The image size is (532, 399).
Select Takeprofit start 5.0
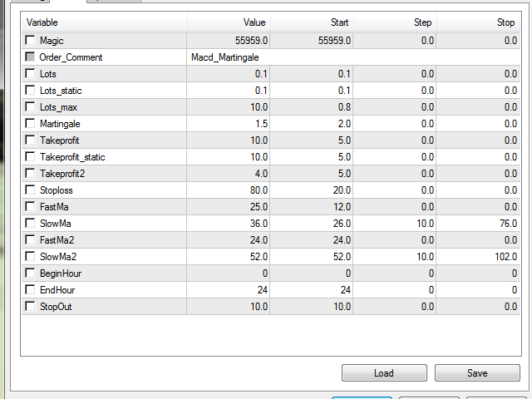click(344, 140)
